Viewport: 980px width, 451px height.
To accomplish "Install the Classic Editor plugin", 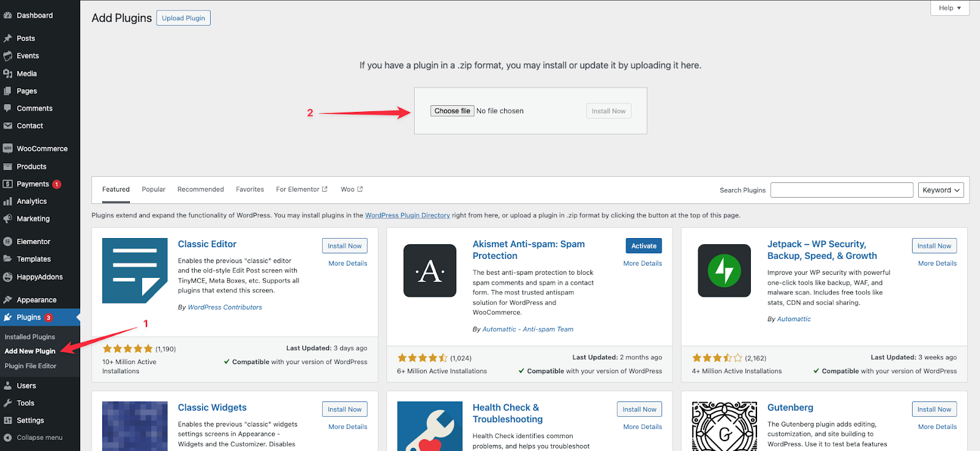I will tap(344, 246).
